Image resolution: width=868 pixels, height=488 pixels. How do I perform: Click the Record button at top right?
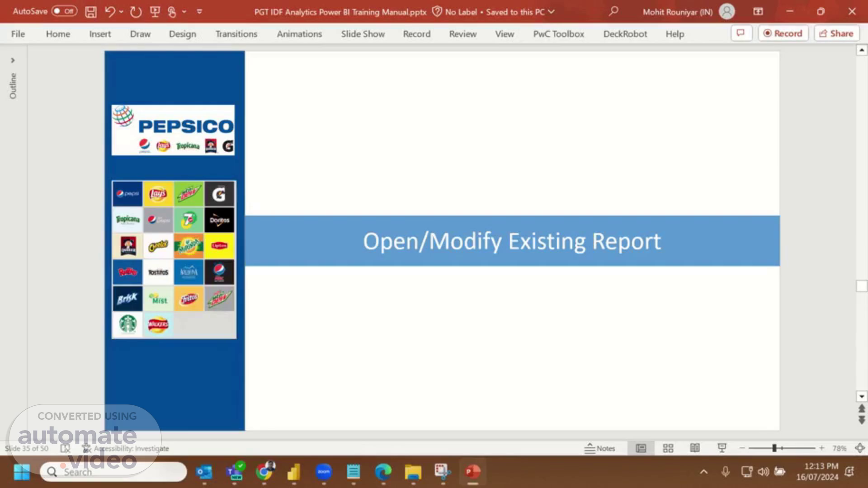(783, 33)
